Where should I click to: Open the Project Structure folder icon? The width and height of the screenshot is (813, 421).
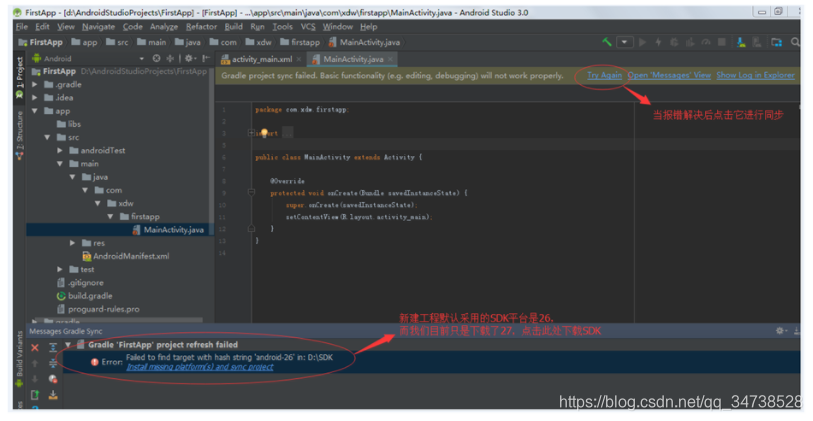[776, 42]
